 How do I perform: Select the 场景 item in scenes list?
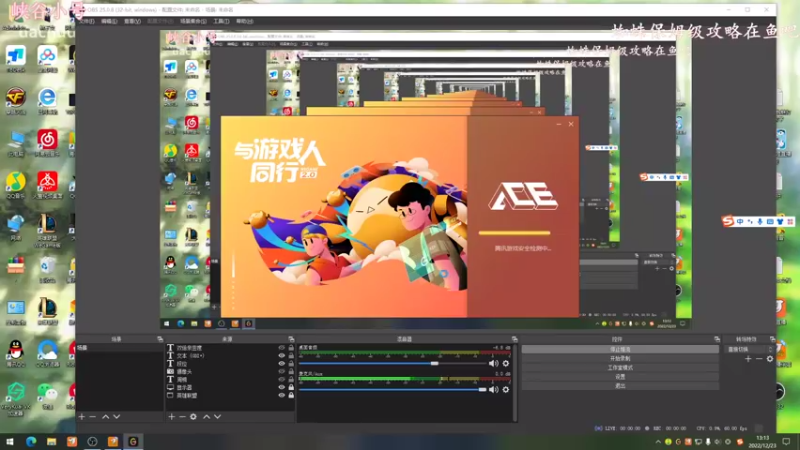[120, 347]
